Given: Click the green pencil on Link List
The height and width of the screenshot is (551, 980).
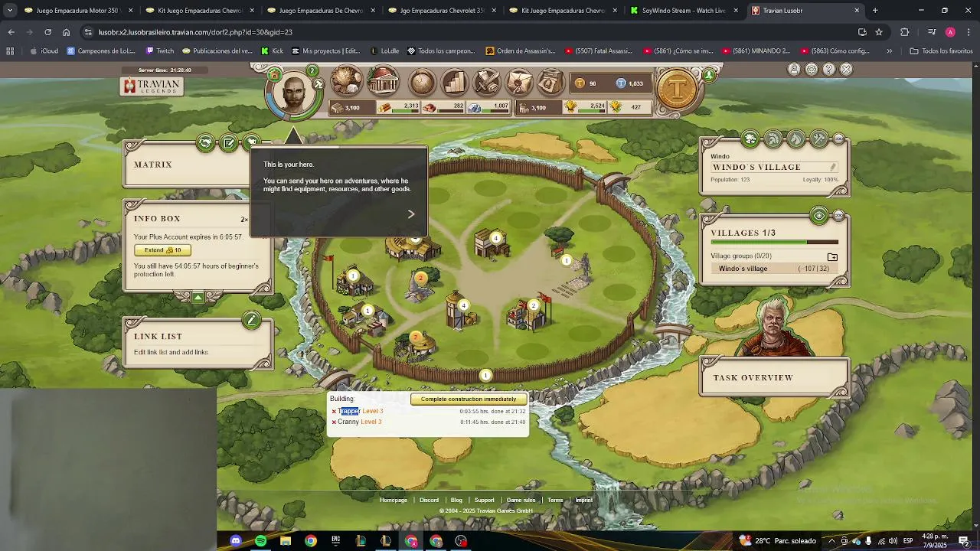Looking at the screenshot, I should [251, 321].
